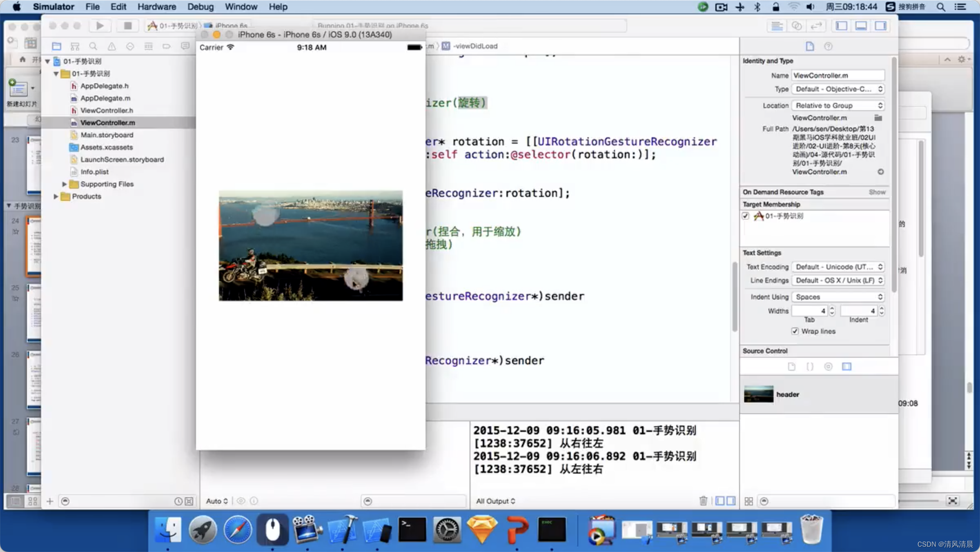980x552 pixels.
Task: Toggle the Debug area panel
Action: coord(861,26)
